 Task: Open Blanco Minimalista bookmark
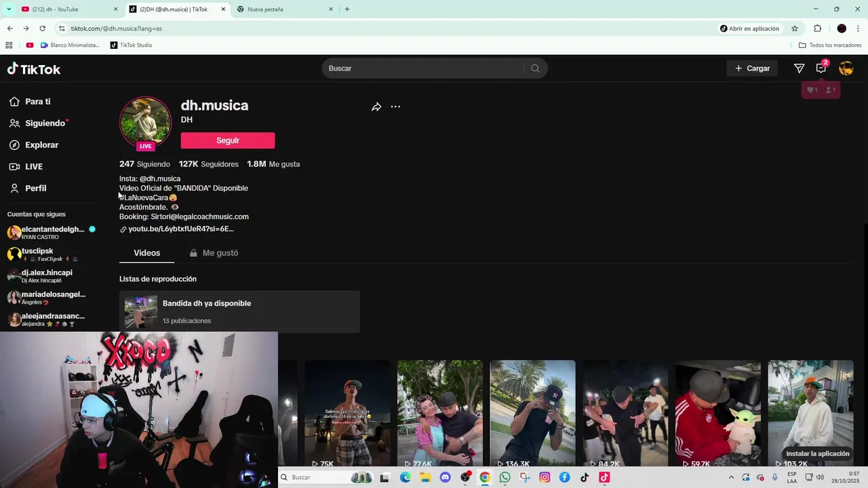70,45
